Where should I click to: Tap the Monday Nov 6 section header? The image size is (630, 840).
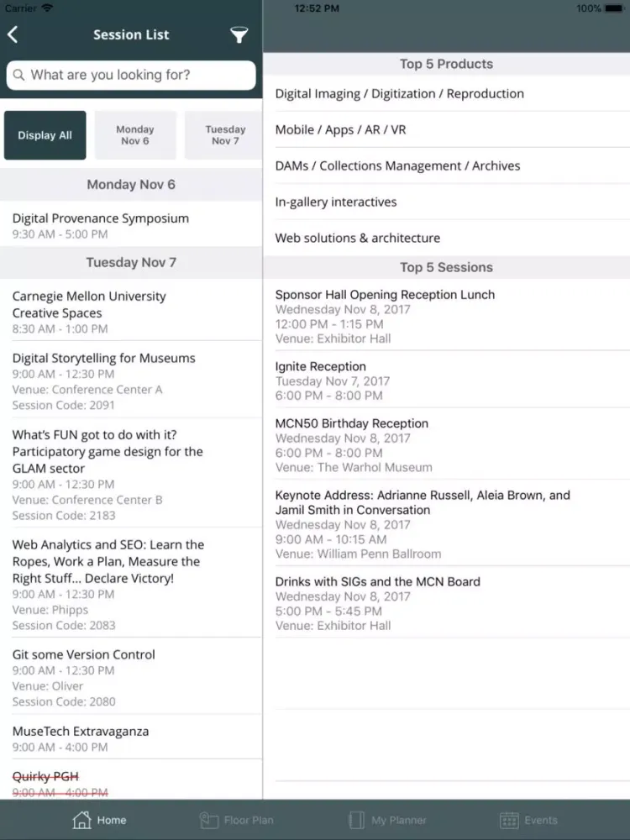[x=131, y=185]
